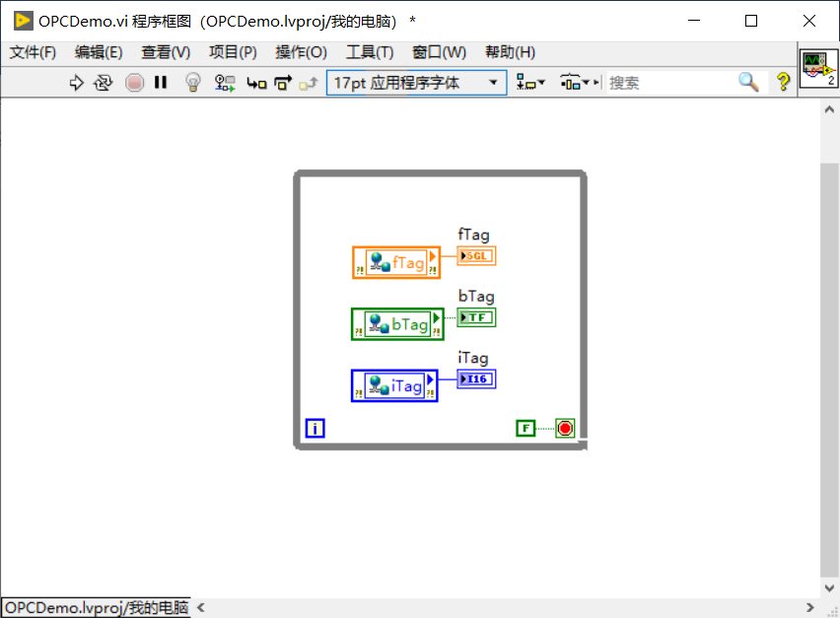
Task: Open the 编辑(E) menu
Action: point(99,52)
